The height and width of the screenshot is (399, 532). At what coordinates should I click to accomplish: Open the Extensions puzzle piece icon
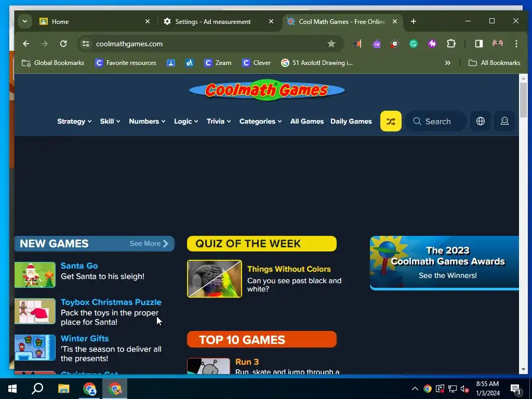[x=451, y=44]
